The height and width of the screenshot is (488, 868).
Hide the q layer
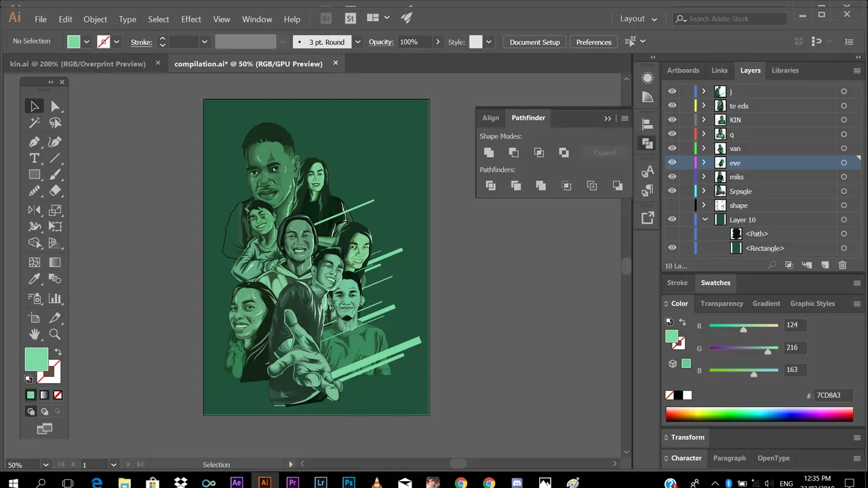[x=672, y=134]
